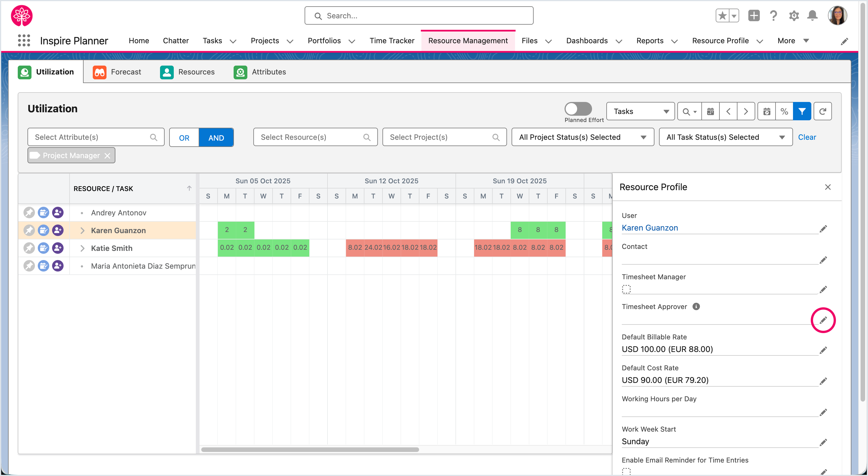Click the assign-user icon beside Katie Smith
Screen dimensions: 868x476
click(x=58, y=248)
